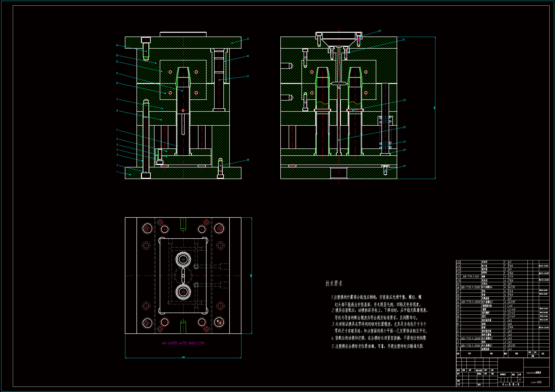Select the 技术要求 heading text

click(x=334, y=284)
